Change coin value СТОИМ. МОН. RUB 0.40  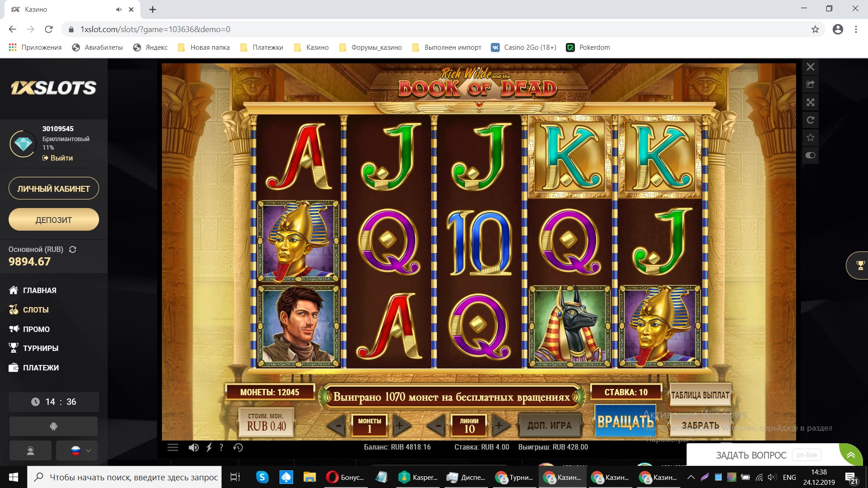(x=266, y=422)
